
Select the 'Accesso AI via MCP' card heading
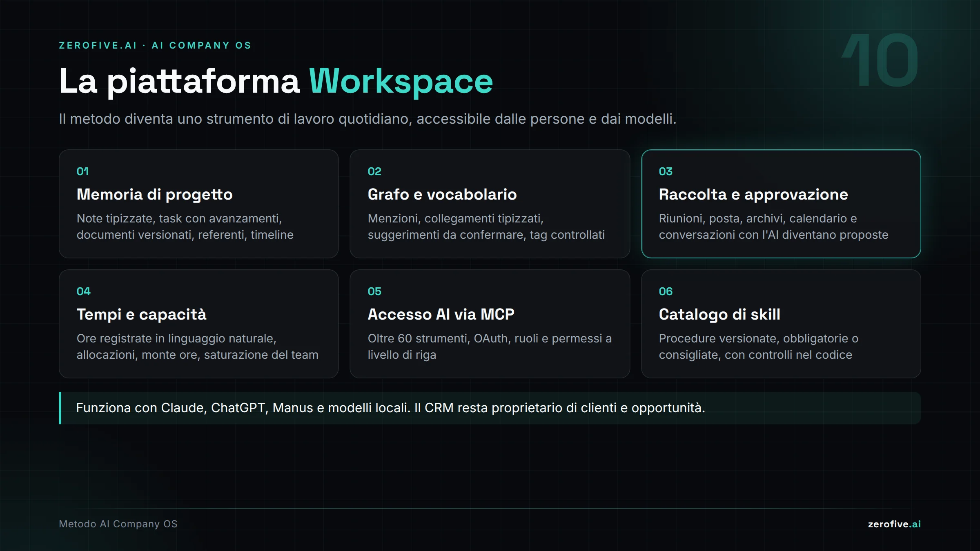point(441,314)
